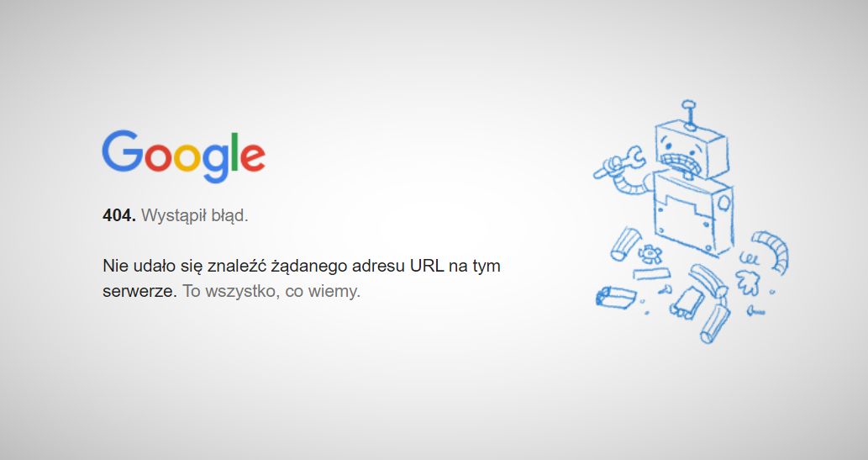Viewport: 868px width, 460px height.
Task: Click the word URL in the message
Action: click(427, 266)
